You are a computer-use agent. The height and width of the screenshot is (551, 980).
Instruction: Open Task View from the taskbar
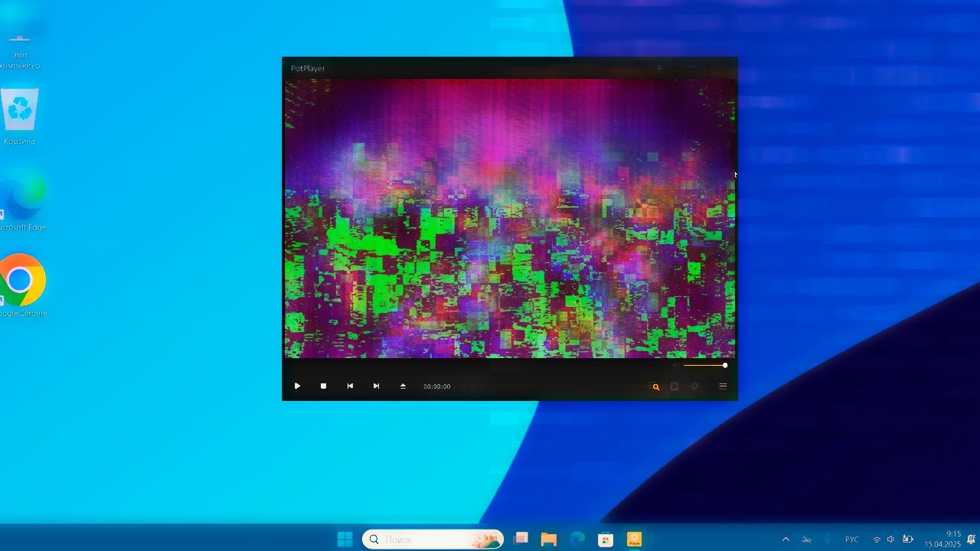pos(521,540)
